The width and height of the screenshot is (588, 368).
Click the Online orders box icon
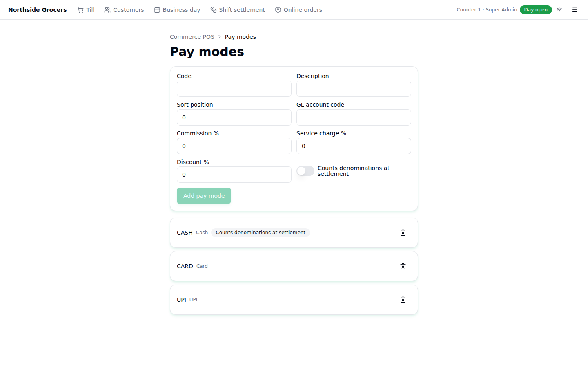278,10
